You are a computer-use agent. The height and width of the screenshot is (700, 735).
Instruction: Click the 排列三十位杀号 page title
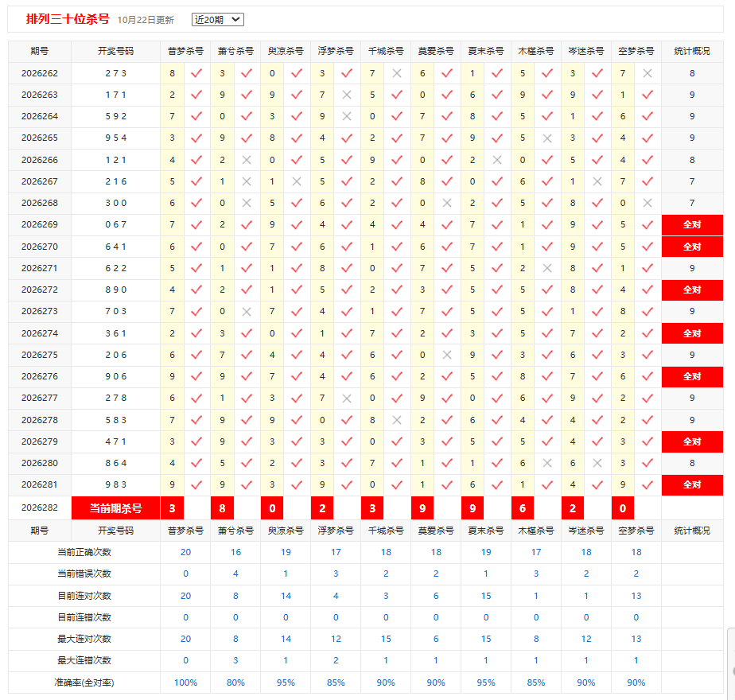[x=68, y=19]
